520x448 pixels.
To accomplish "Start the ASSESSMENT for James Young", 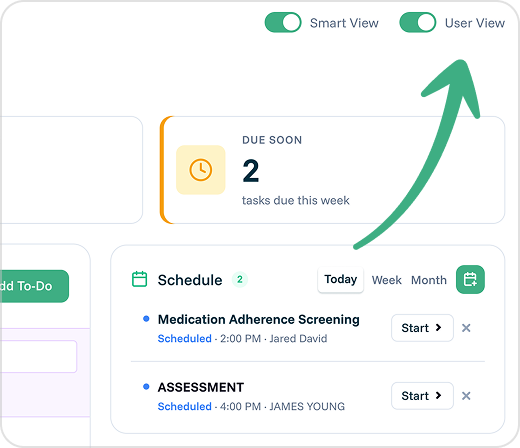I will [x=422, y=396].
